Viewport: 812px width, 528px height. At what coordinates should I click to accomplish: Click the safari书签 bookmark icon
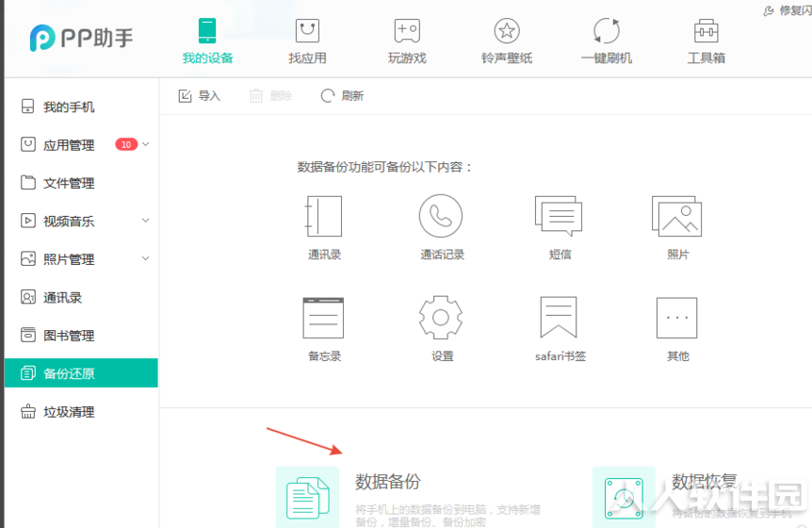(x=559, y=318)
